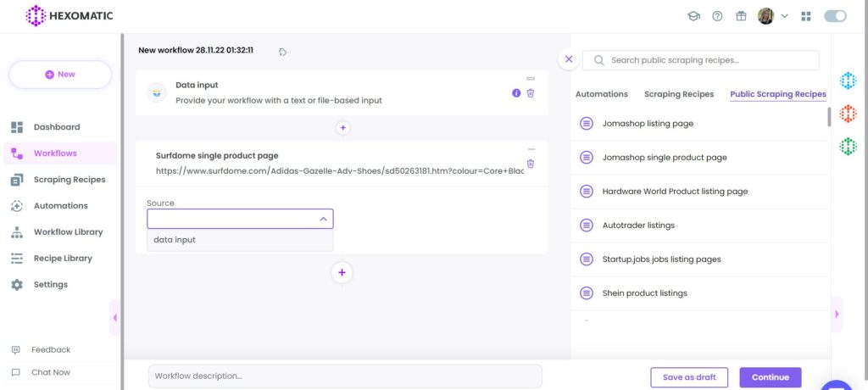Image resolution: width=868 pixels, height=390 pixels.
Task: Click the Feedback link
Action: (51, 349)
